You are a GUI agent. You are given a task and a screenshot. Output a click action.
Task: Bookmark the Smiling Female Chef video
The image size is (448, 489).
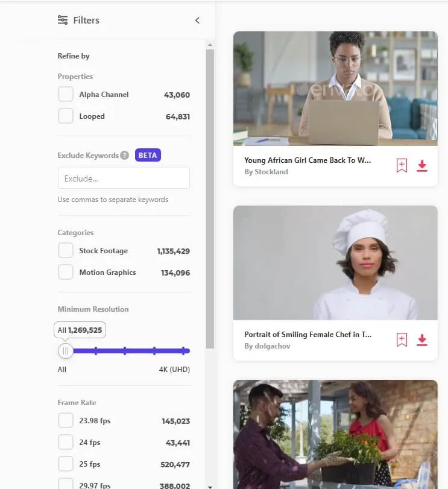click(402, 339)
